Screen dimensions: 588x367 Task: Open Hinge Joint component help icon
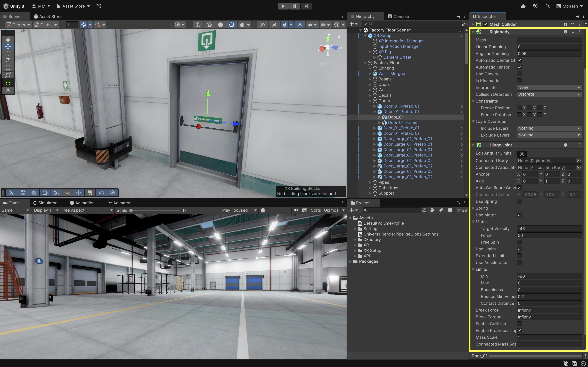(565, 145)
